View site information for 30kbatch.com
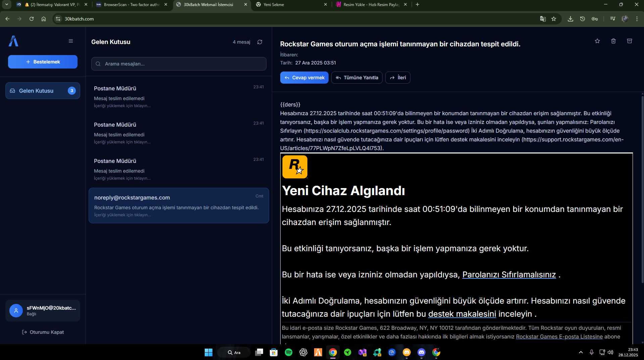 (58, 19)
